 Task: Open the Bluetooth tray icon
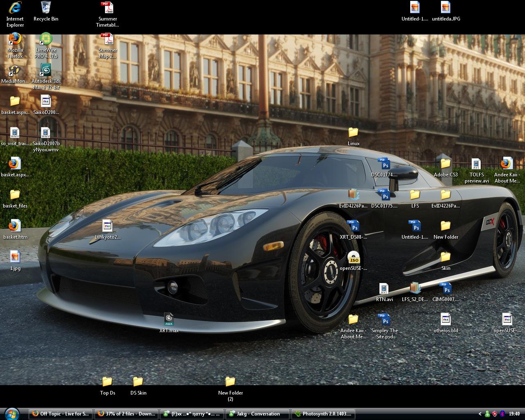(x=502, y=414)
